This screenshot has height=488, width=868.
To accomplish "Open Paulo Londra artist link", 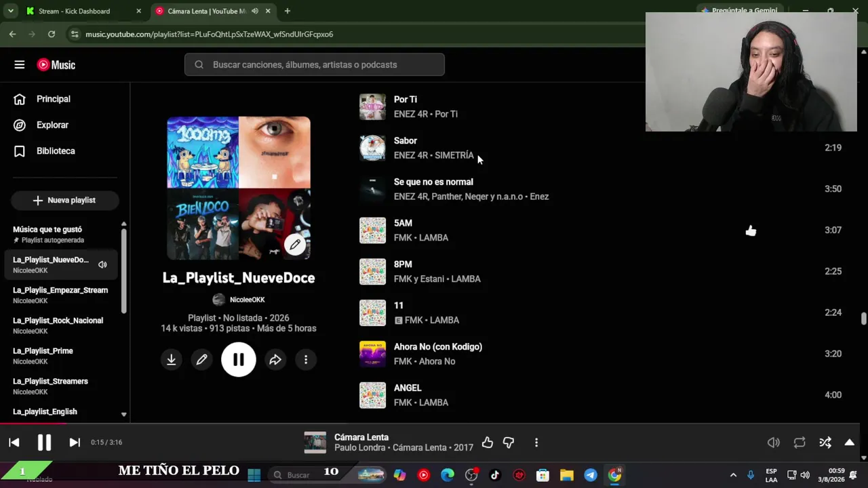I will click(x=361, y=448).
